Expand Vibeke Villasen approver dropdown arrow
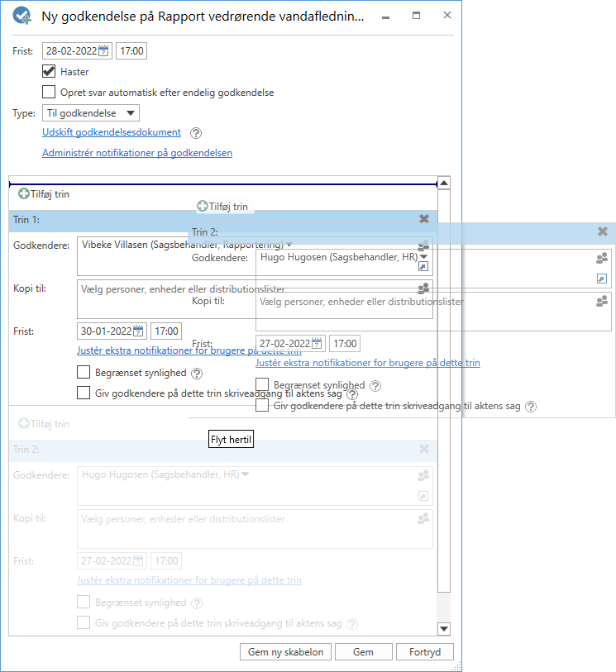The height and width of the screenshot is (672, 616). [x=289, y=245]
